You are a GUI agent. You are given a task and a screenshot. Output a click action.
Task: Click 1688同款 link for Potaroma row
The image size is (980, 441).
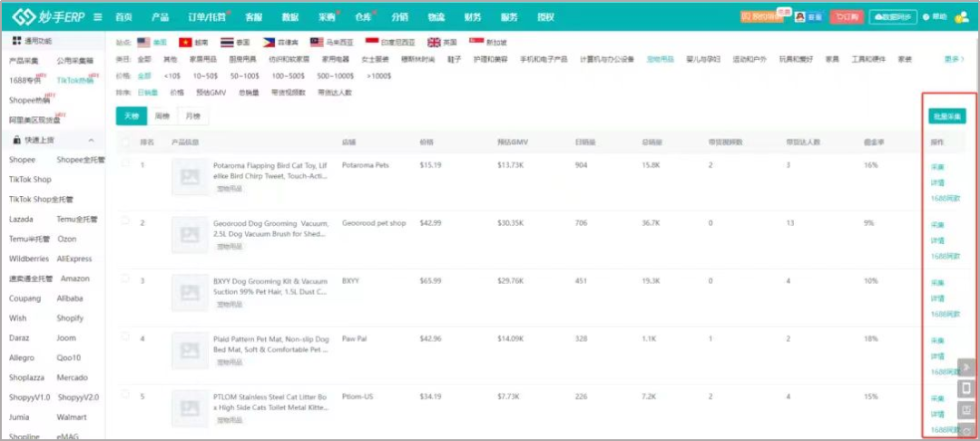(x=945, y=199)
